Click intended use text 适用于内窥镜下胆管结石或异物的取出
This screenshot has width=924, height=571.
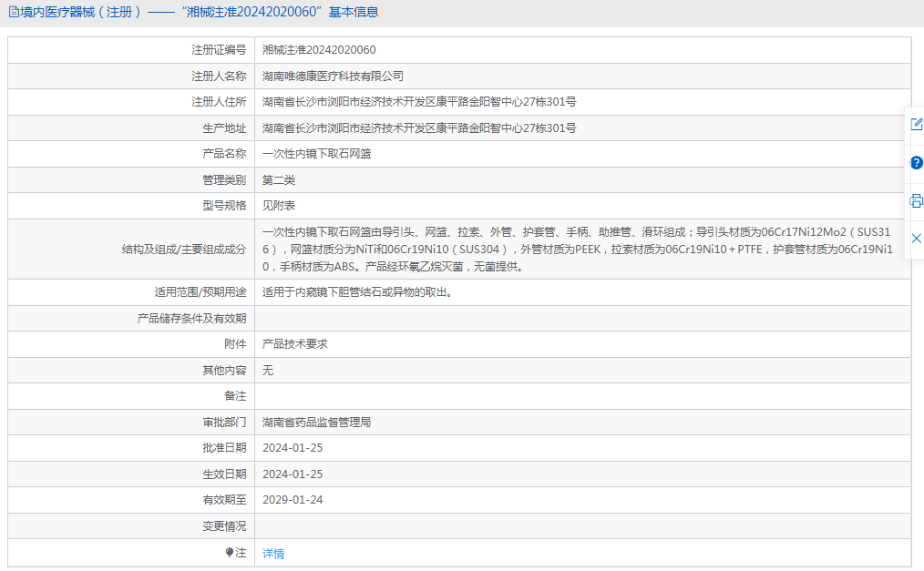coord(357,292)
